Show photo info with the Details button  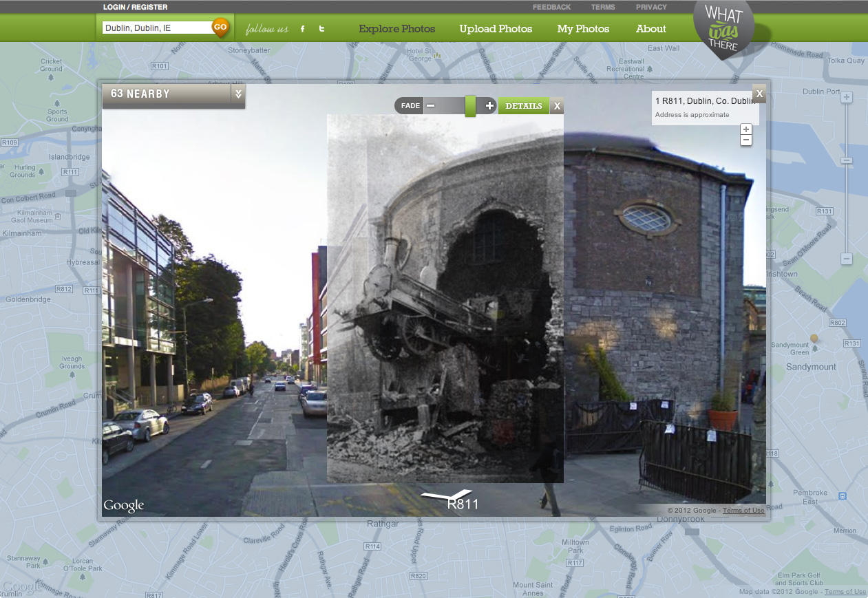524,106
